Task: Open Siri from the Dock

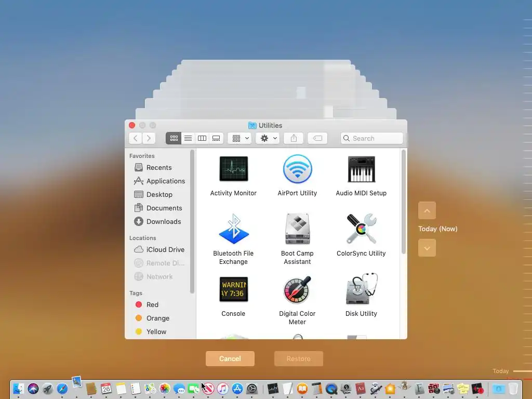Action: click(33, 389)
